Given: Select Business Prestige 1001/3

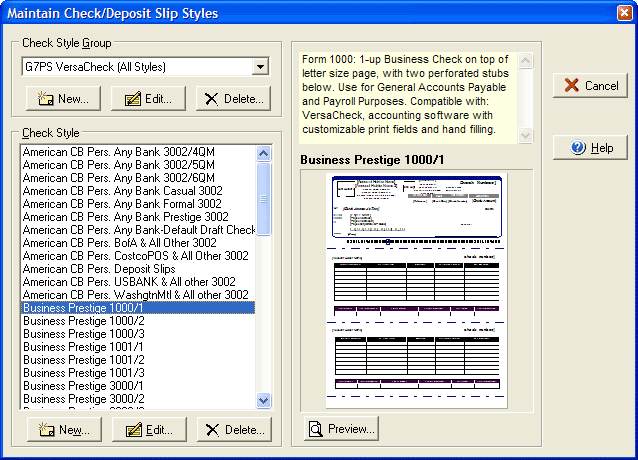Looking at the screenshot, I should [138, 373].
